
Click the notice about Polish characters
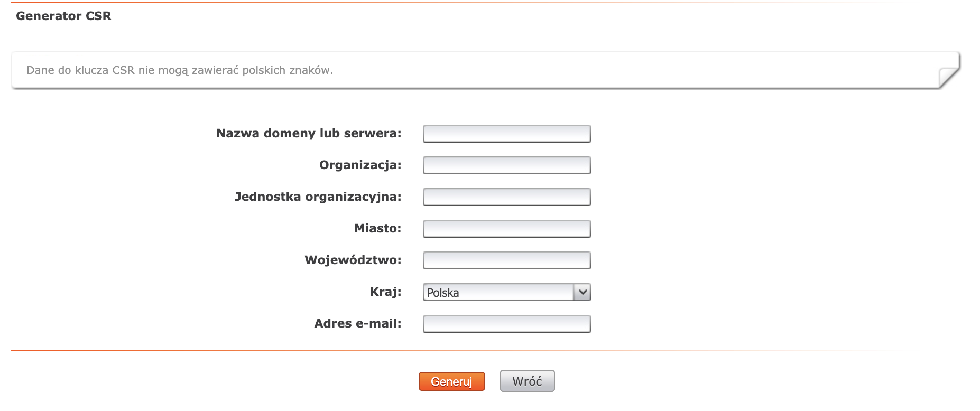pyautogui.click(x=180, y=70)
